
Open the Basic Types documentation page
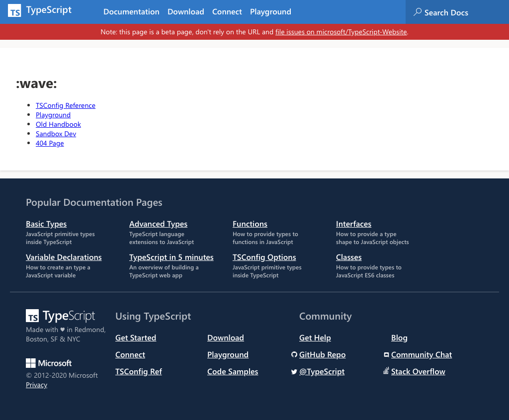click(46, 224)
